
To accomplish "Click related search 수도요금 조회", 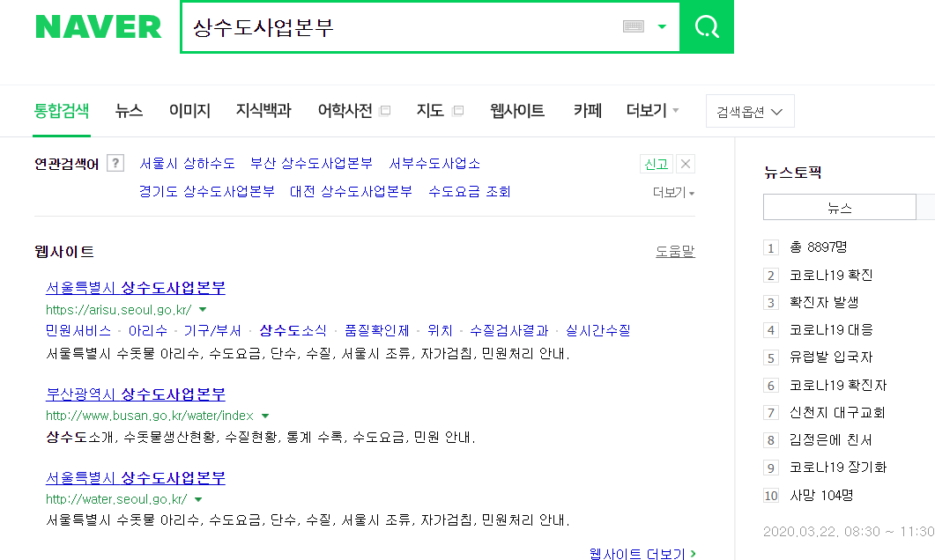I will pyautogui.click(x=470, y=191).
